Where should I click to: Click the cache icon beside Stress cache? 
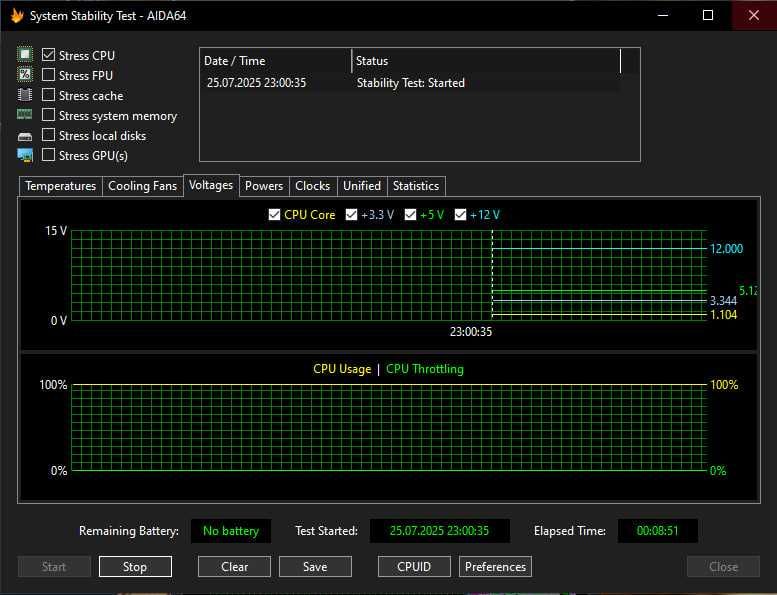pos(25,95)
